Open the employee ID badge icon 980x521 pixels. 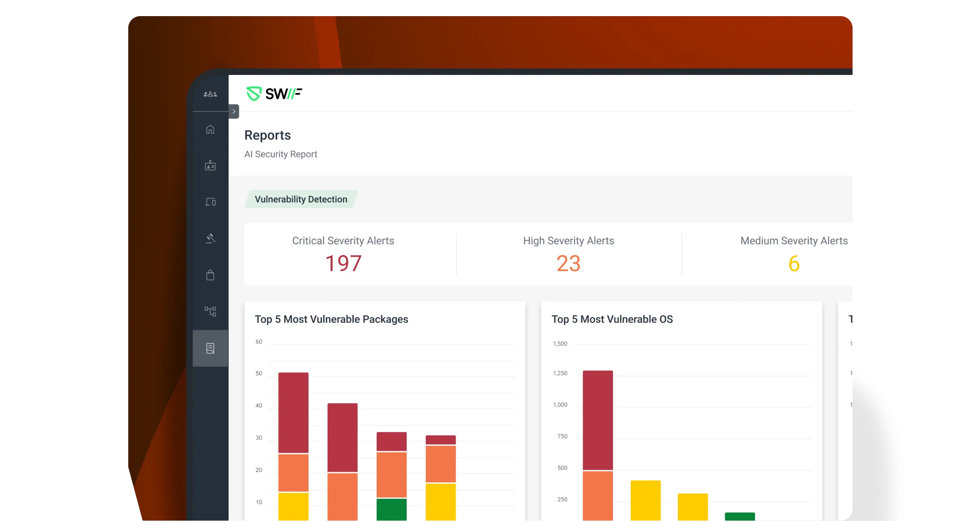(210, 165)
